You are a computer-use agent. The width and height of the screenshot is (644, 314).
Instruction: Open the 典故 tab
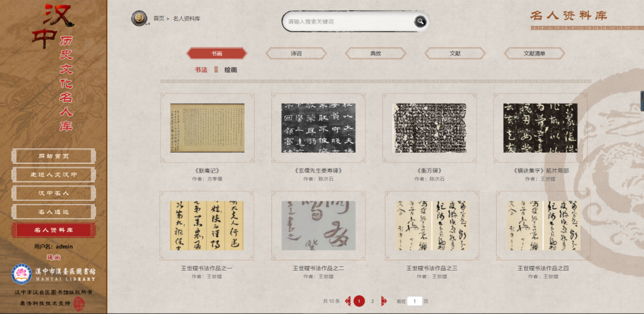(376, 54)
